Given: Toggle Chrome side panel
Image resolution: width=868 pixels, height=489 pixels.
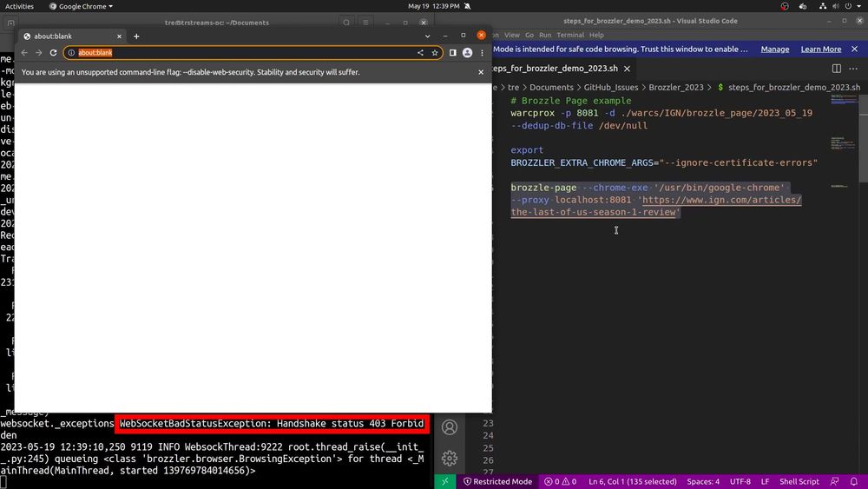Looking at the screenshot, I should tap(453, 53).
